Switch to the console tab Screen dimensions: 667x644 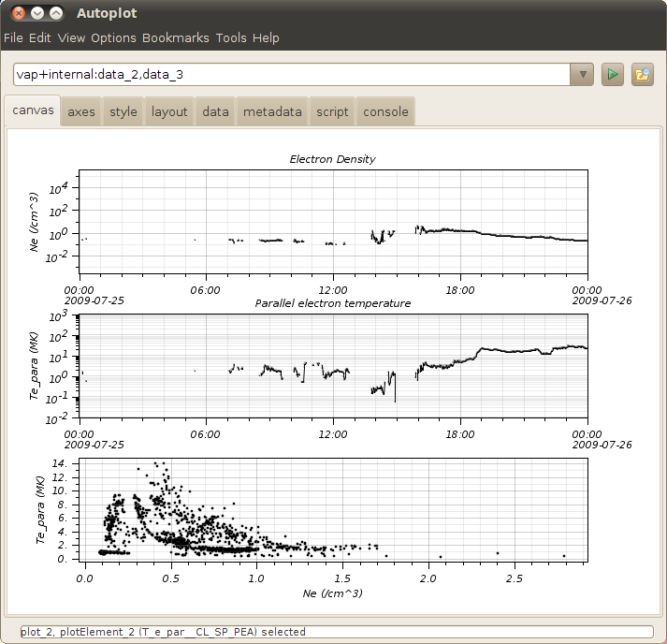point(385,112)
